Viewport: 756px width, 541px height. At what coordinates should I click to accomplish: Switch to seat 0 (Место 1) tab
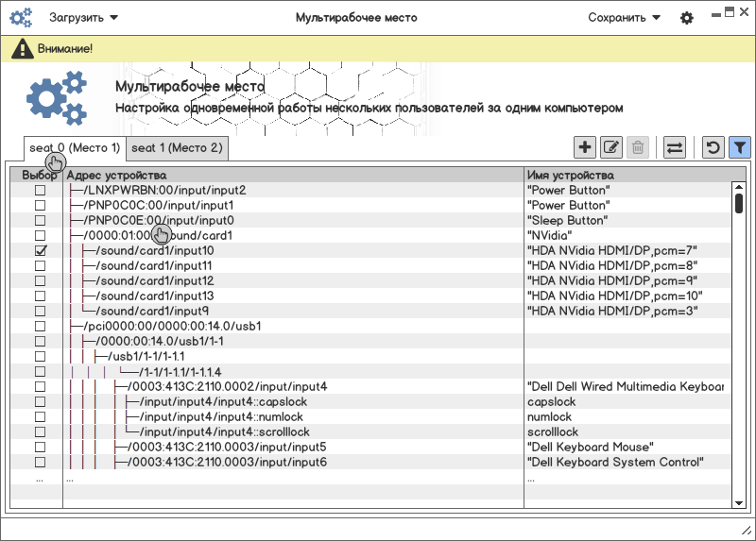75,148
